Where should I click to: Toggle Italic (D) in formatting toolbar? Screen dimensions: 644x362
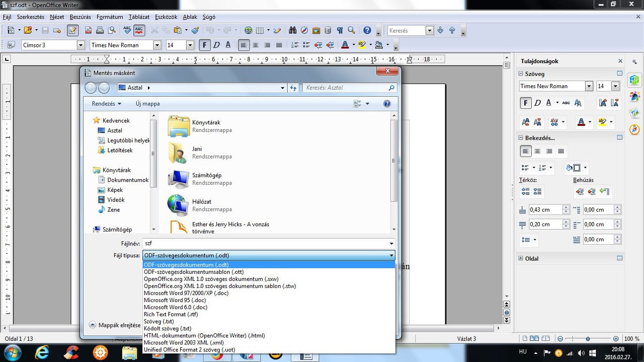click(216, 45)
